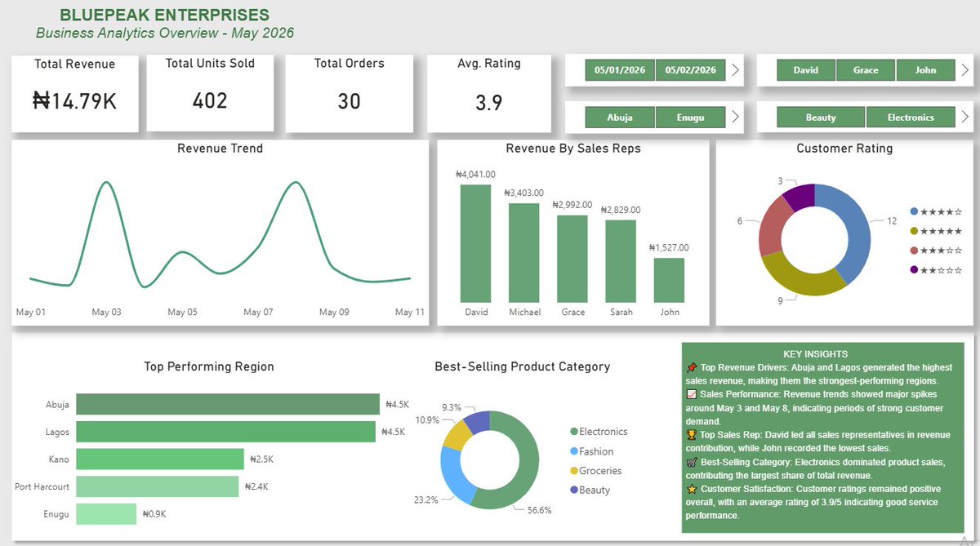The image size is (980, 546).
Task: Click the Total Orders 30 value
Action: click(350, 101)
